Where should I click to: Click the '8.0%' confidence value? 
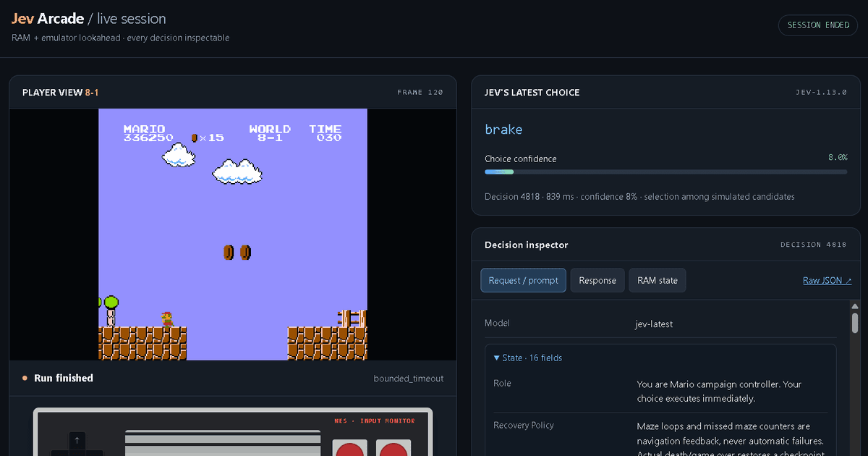pos(838,157)
